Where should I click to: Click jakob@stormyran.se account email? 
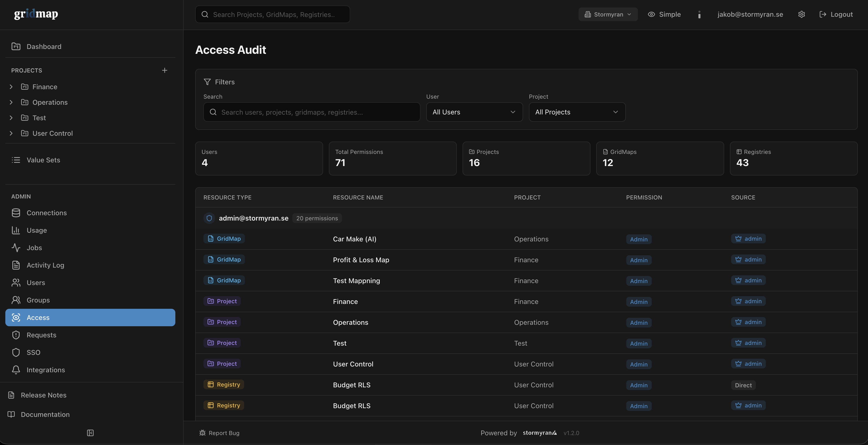click(750, 14)
